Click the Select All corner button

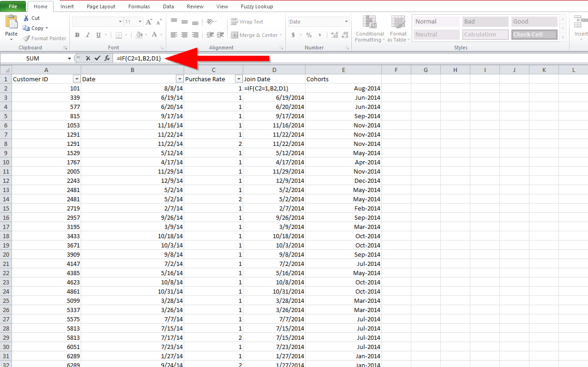pos(6,70)
